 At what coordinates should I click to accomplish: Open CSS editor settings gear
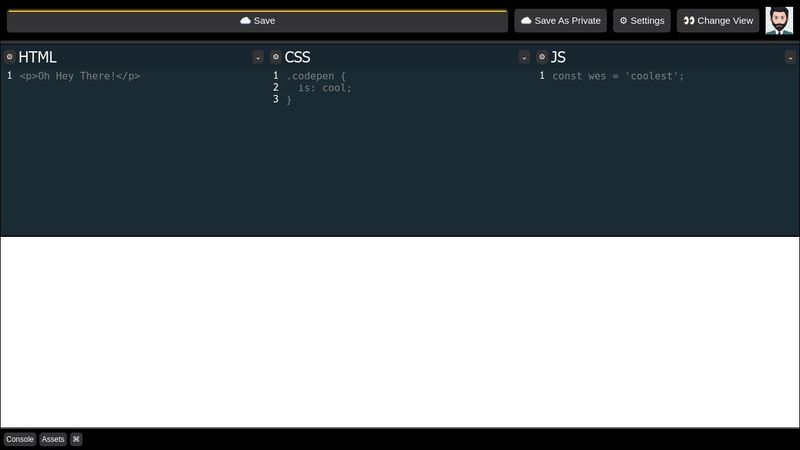pos(276,57)
